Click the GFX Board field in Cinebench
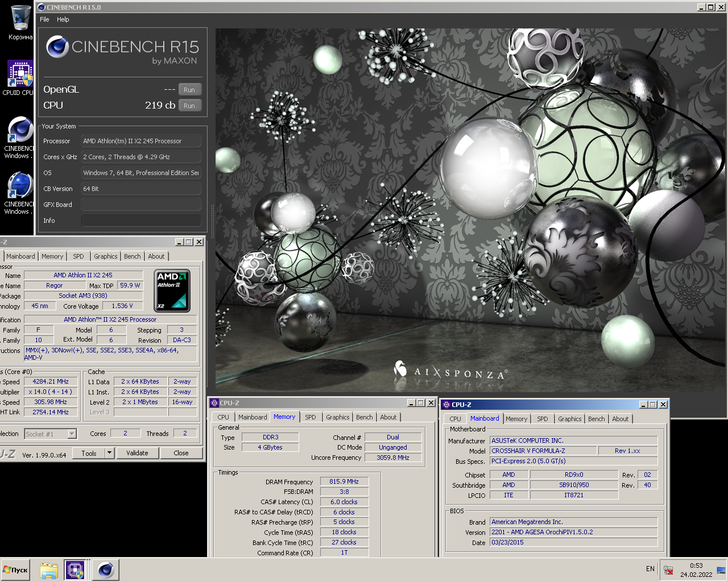The image size is (728, 582). [x=141, y=205]
